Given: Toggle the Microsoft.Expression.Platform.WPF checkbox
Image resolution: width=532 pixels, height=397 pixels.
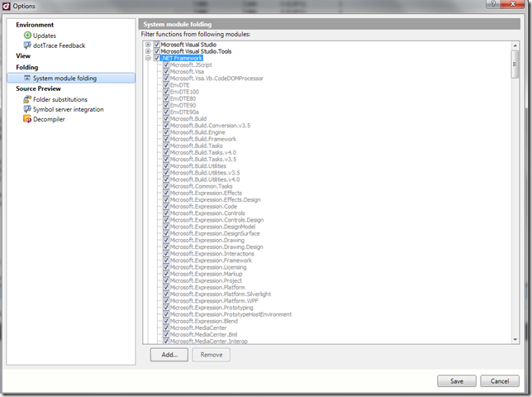Looking at the screenshot, I should click(166, 301).
